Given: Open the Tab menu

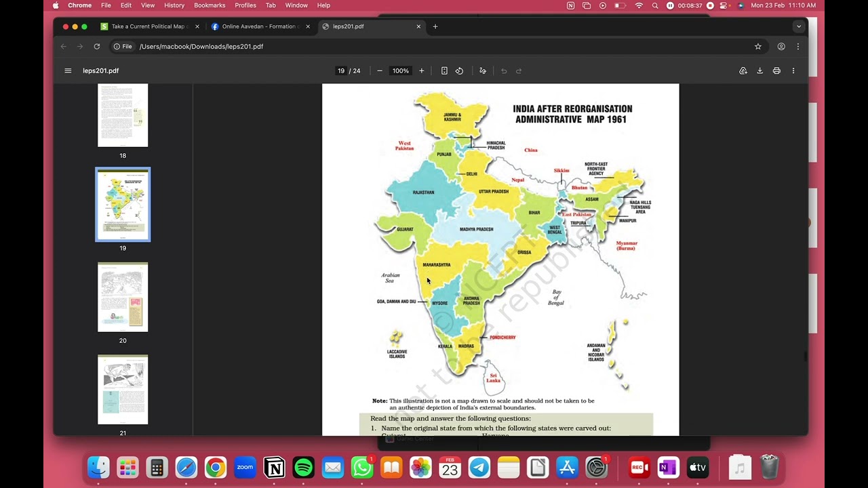Looking at the screenshot, I should pos(271,5).
